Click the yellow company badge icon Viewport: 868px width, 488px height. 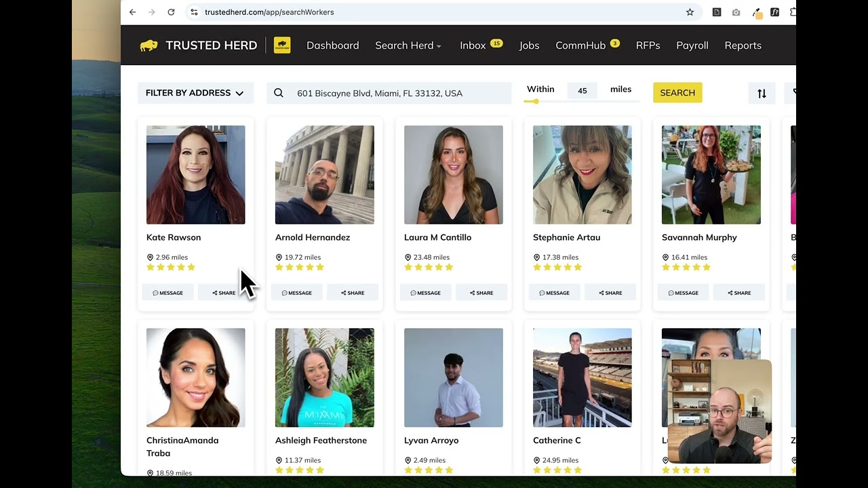[x=282, y=45]
